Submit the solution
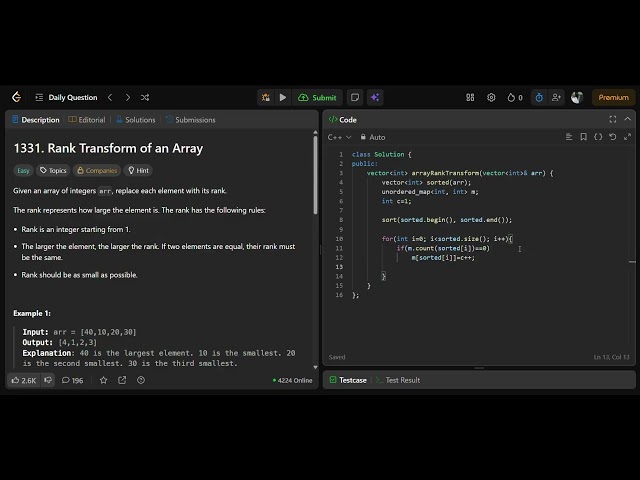 (318, 97)
